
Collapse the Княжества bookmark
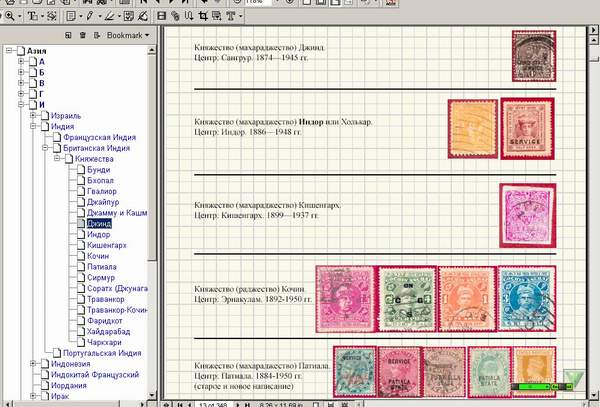point(57,158)
